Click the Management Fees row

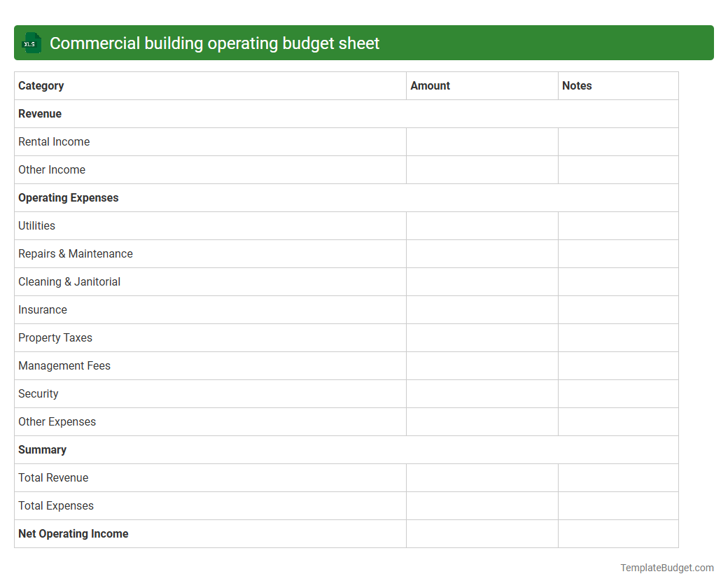pyautogui.click(x=64, y=365)
